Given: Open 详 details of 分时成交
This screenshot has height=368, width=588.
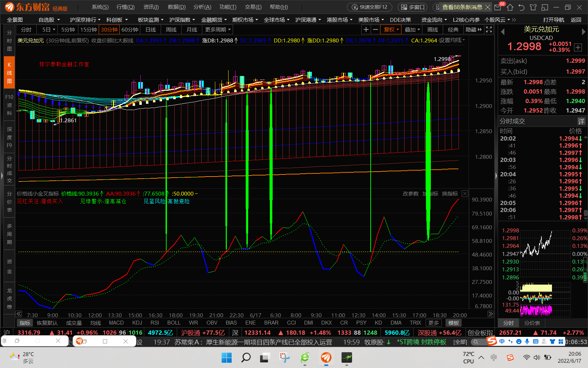Looking at the screenshot, I should coord(581,121).
